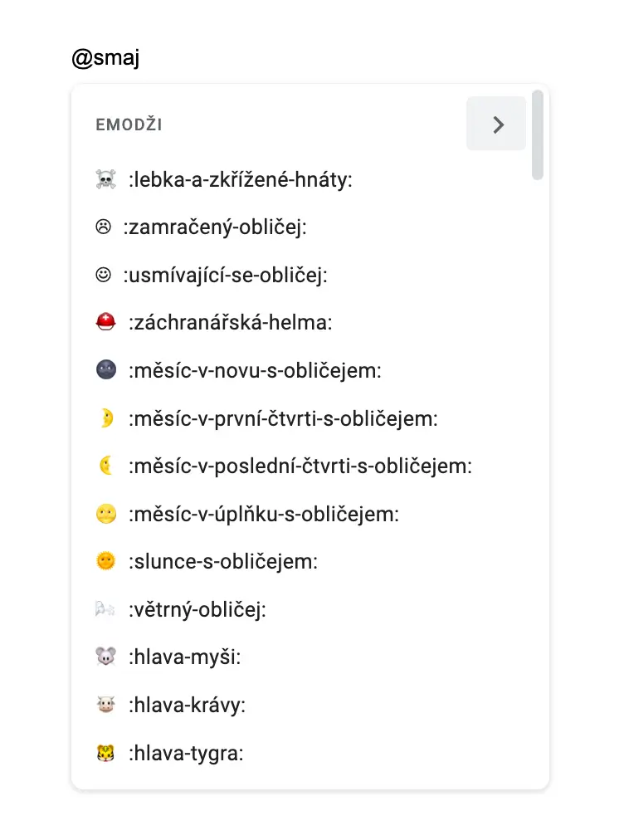Select the :záchranářská-helma: suggestion

click(x=230, y=323)
